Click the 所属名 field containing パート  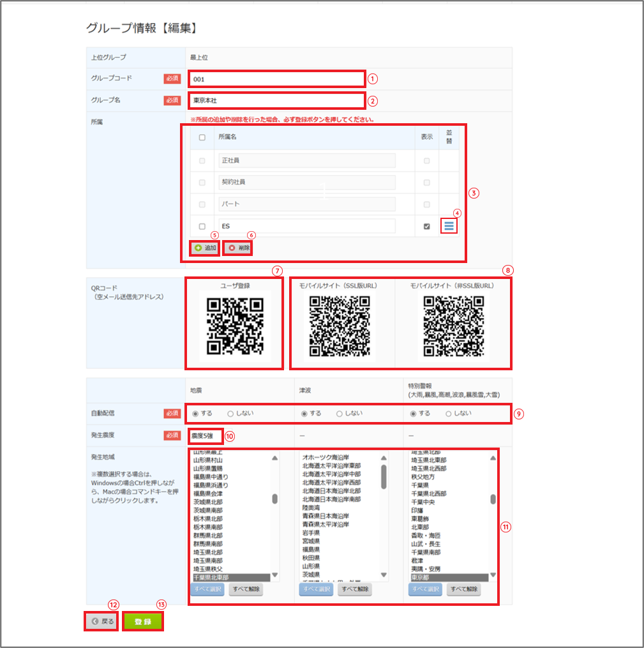click(x=306, y=204)
